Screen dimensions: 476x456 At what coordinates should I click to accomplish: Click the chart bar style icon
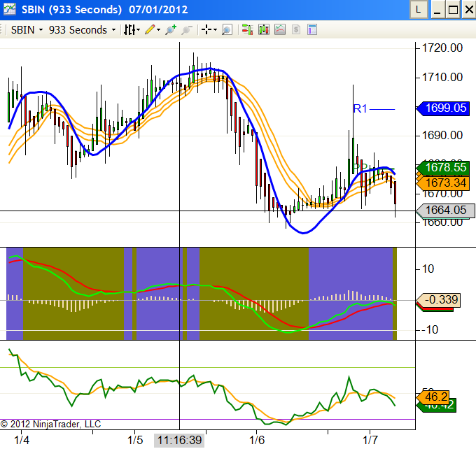[x=129, y=30]
